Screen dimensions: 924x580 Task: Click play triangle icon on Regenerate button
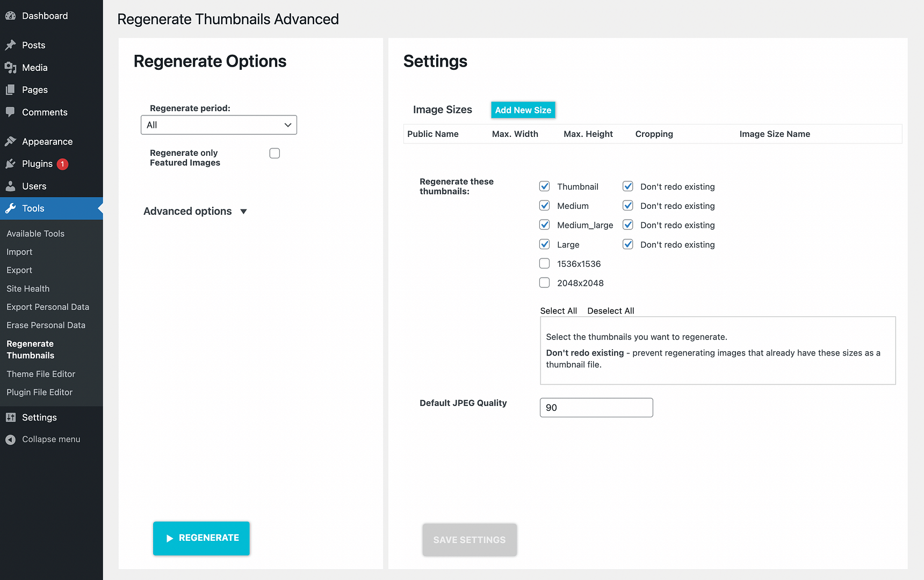click(x=169, y=538)
